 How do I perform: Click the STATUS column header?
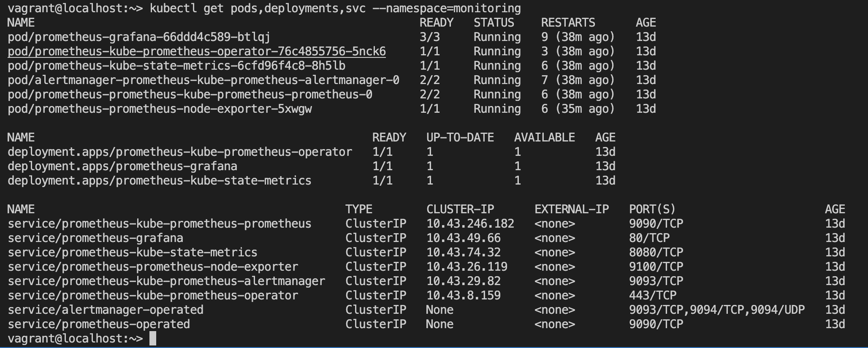tap(494, 23)
